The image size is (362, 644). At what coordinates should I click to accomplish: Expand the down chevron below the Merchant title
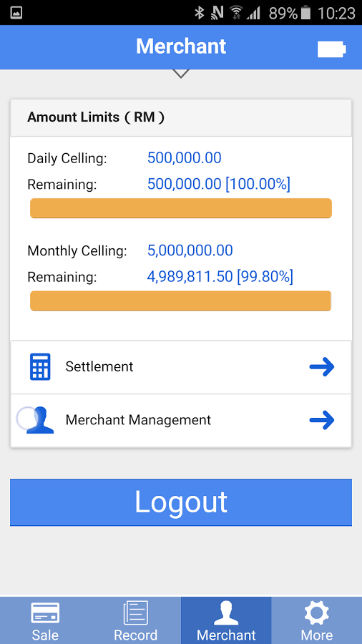pos(181,74)
